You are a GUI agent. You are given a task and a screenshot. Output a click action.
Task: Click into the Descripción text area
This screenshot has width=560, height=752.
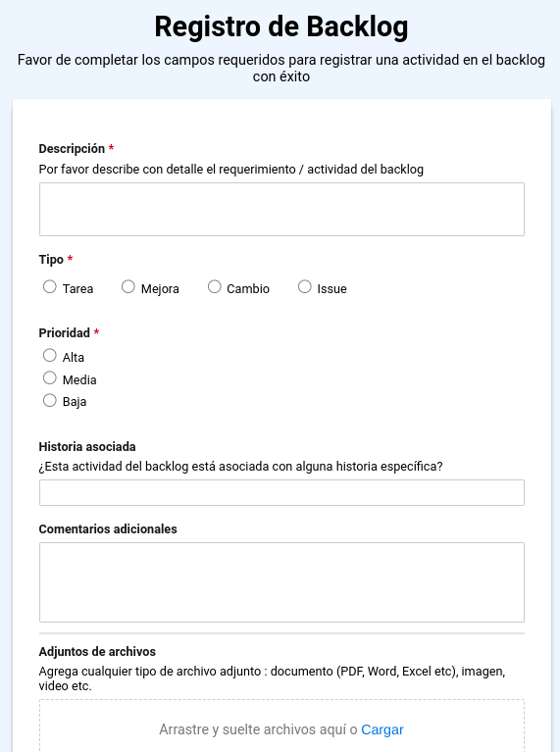281,209
